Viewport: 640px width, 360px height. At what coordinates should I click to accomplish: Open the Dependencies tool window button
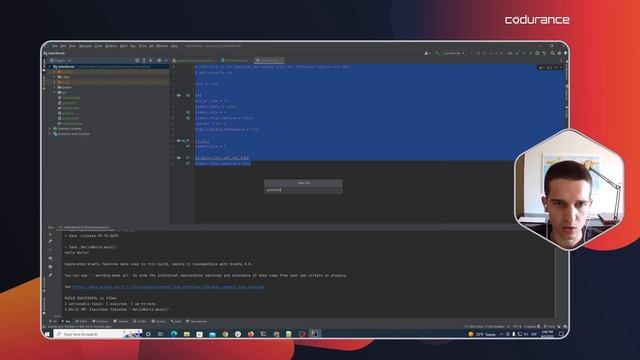[x=197, y=322]
